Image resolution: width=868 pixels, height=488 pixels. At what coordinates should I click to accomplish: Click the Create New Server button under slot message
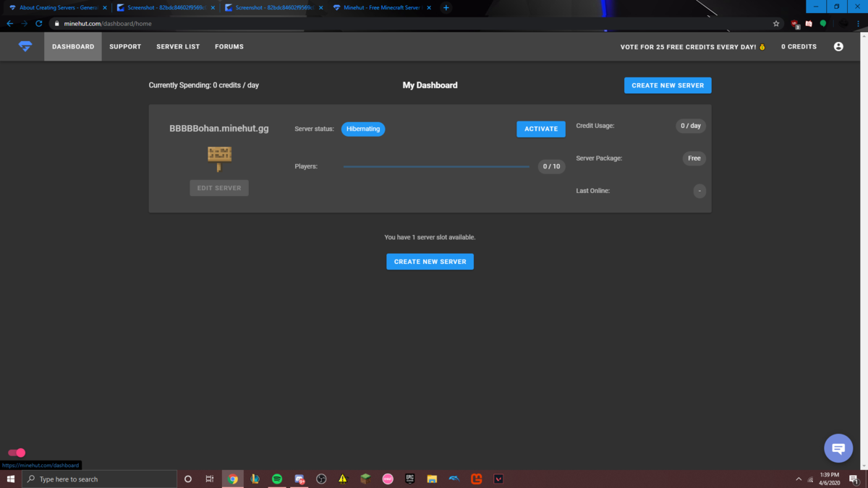[430, 261]
